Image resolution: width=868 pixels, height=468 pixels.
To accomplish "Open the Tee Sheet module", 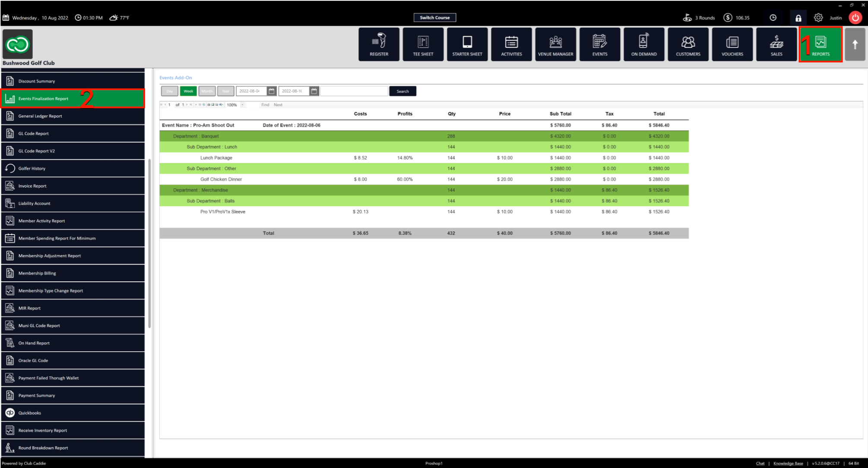I will [x=423, y=45].
